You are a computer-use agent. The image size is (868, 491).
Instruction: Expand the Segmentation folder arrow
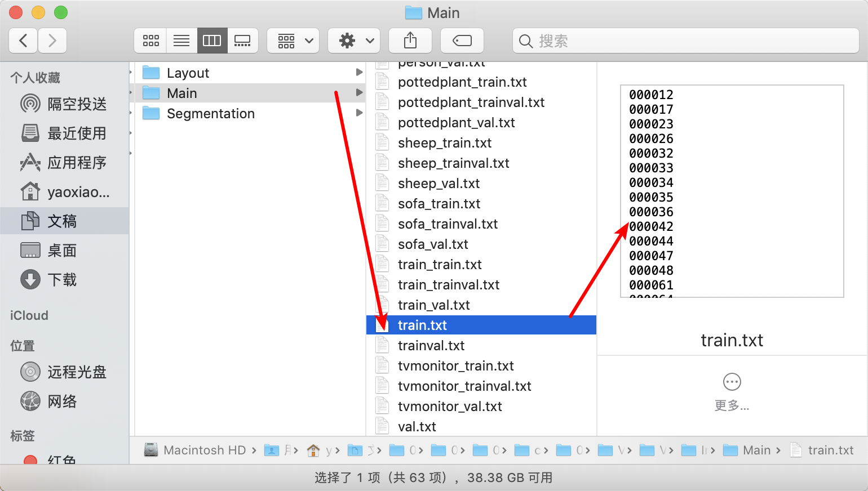[359, 113]
